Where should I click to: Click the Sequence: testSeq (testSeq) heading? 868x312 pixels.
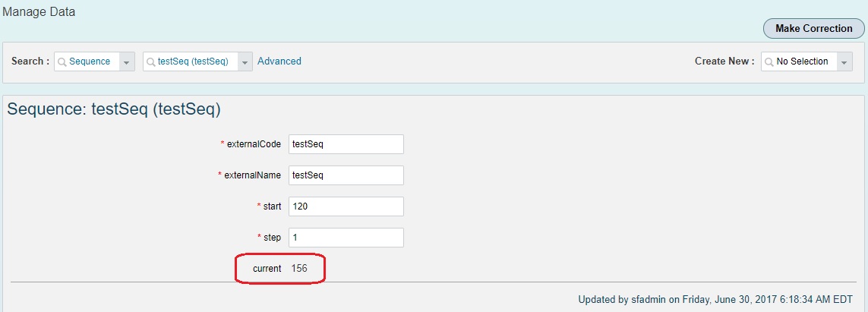(x=114, y=110)
